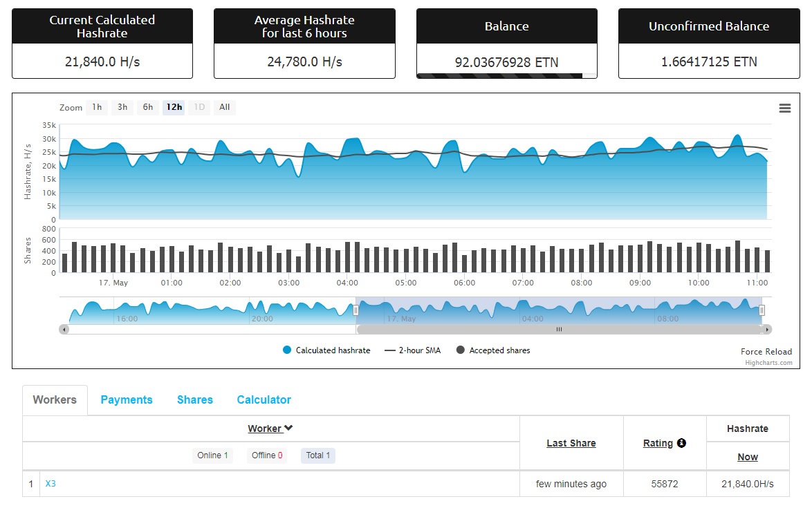Click the navigator right scroll arrow
Viewport: 812px width, 508px height.
(767, 330)
